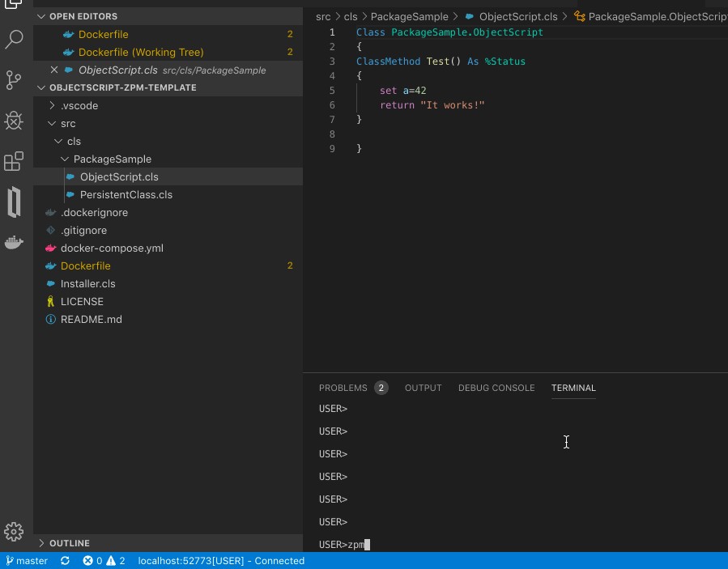
Task: Collapse the PackageSample folder
Action: point(112,159)
